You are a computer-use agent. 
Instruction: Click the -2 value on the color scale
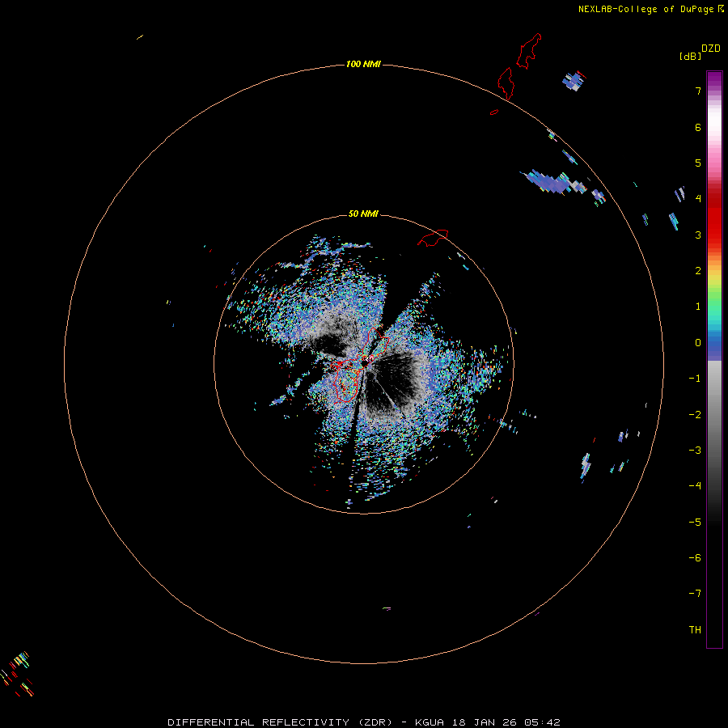pyautogui.click(x=695, y=415)
